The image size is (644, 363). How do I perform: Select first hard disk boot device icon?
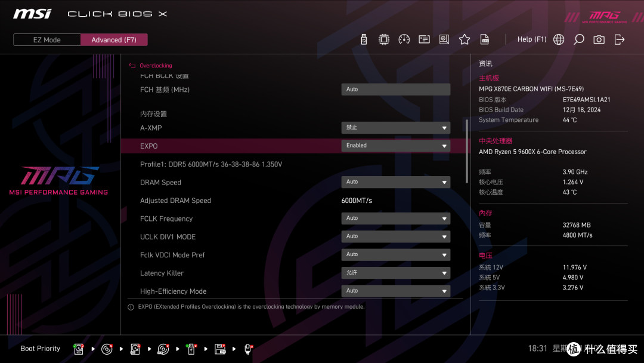(79, 349)
